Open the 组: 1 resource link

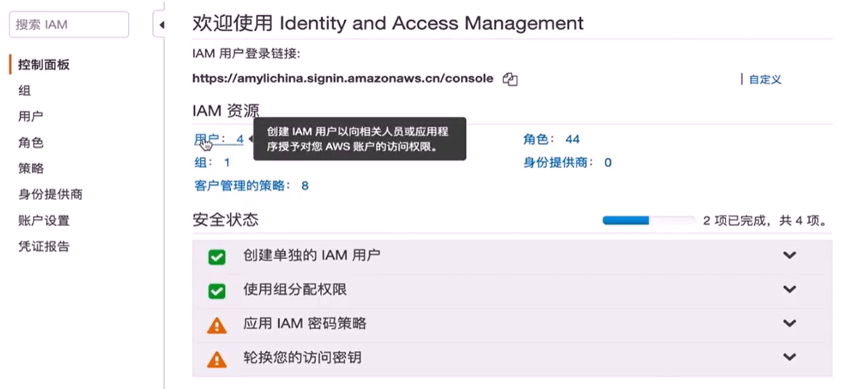pos(212,162)
